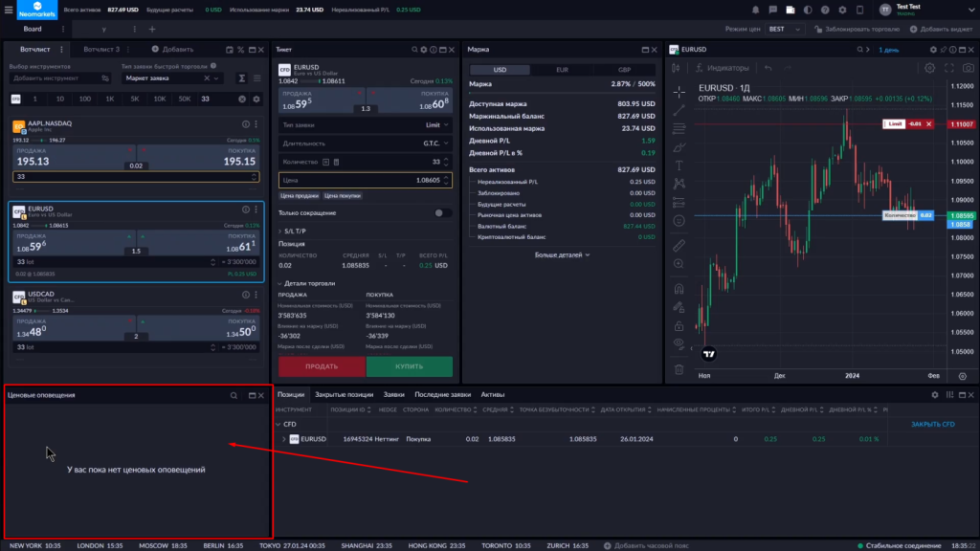
Task: Open the notifications bell in the top bar
Action: click(756, 10)
